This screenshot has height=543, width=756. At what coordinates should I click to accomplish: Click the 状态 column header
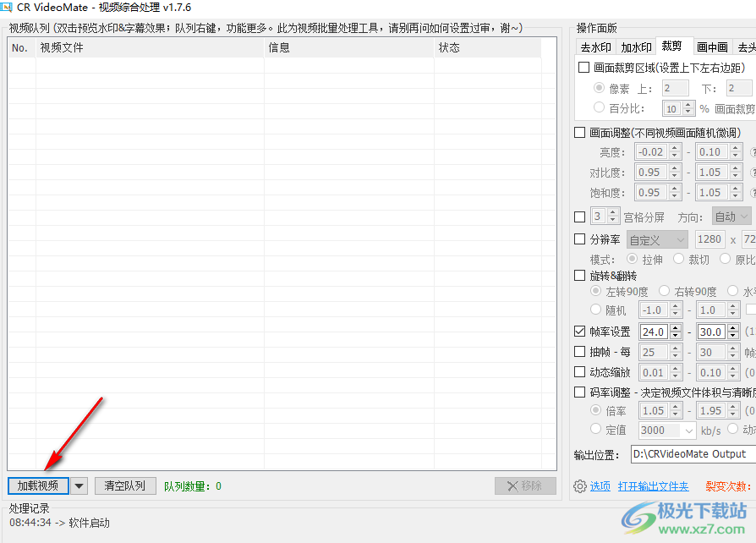(x=487, y=47)
